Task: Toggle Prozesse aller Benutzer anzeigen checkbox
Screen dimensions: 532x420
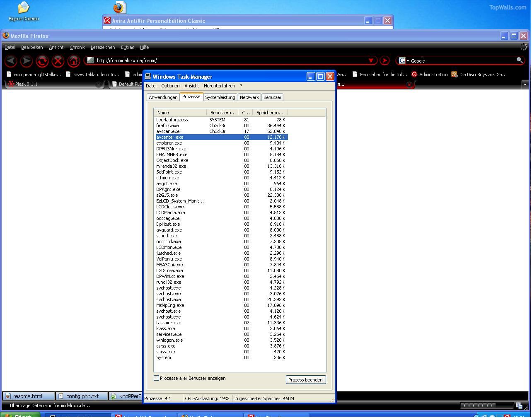Action: [156, 378]
